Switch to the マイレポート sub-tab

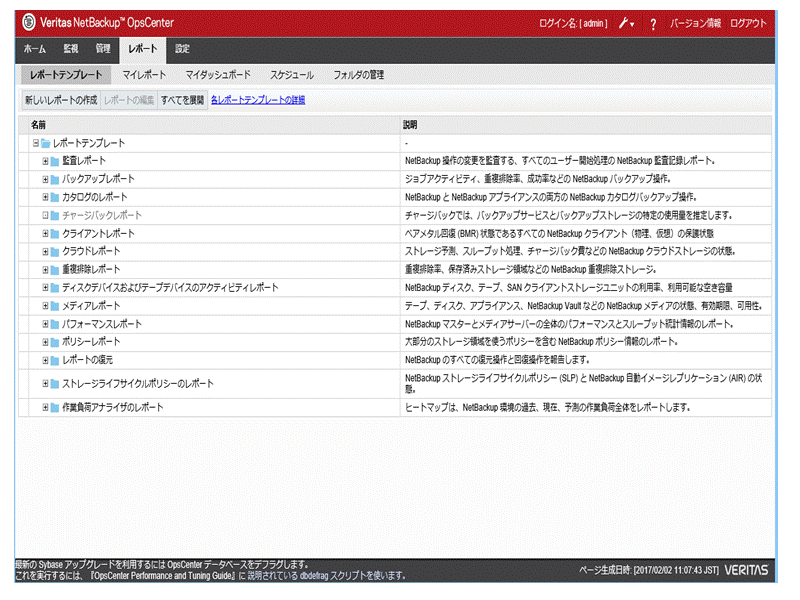point(144,75)
